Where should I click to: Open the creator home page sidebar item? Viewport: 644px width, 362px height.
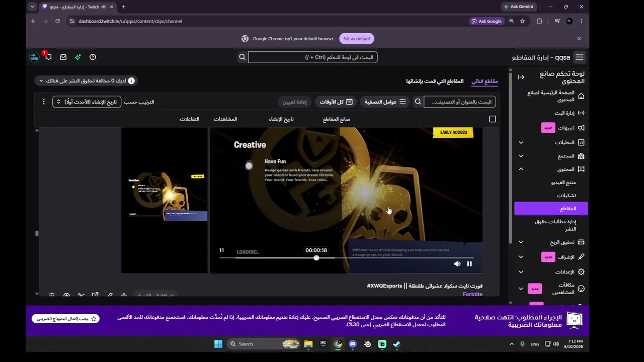tap(555, 96)
